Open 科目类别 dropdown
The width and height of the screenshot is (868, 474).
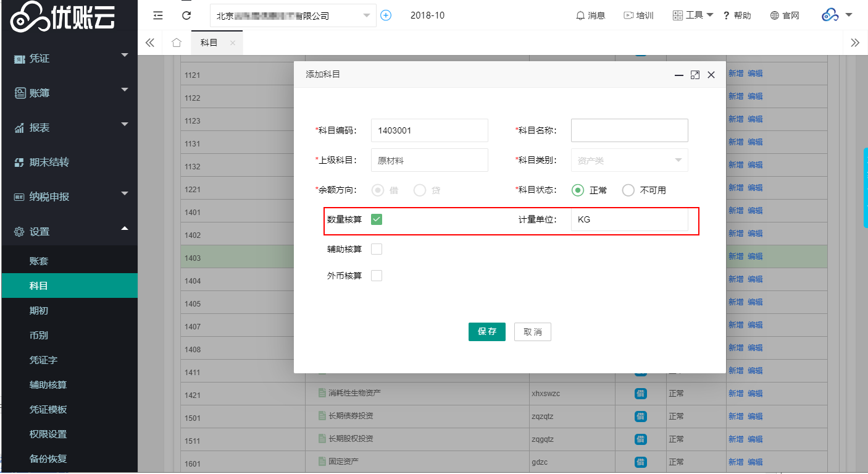pos(630,160)
